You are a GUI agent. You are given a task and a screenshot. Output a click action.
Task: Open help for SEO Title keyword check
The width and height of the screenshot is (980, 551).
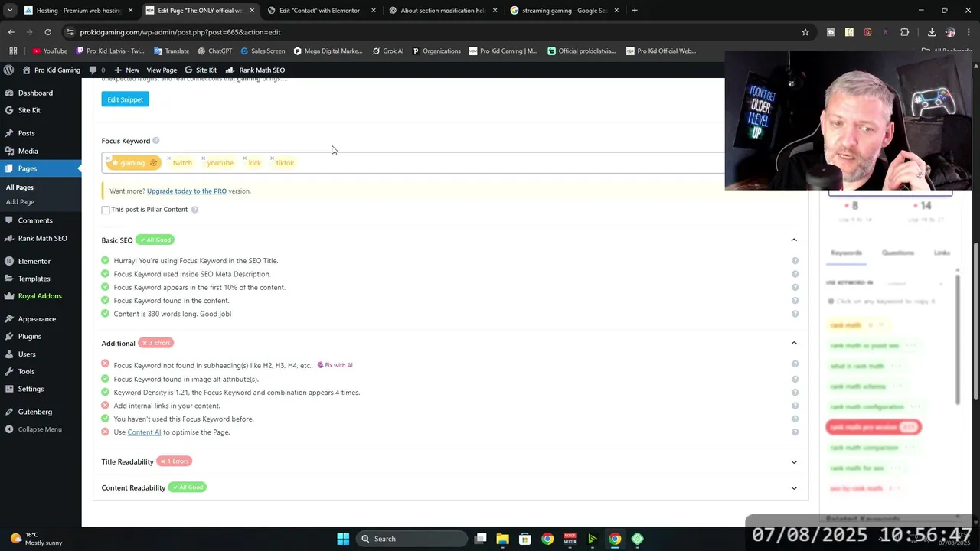click(795, 261)
